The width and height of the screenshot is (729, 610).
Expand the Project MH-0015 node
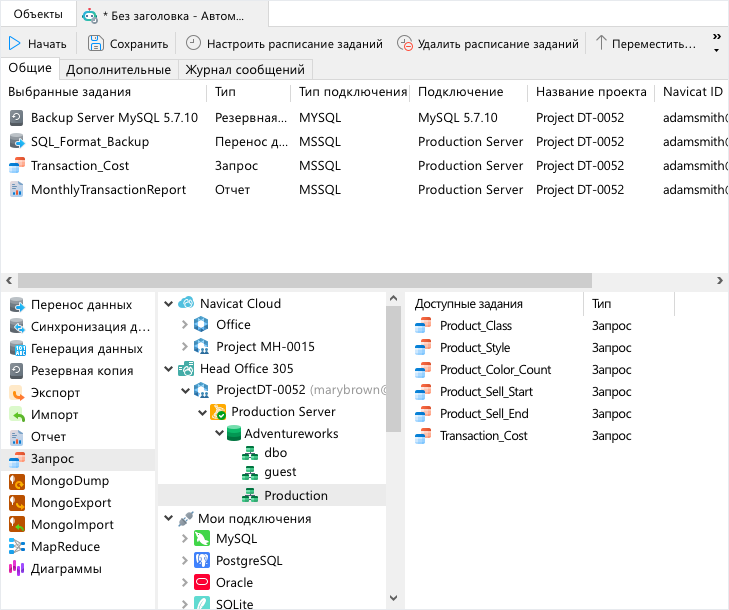pyautogui.click(x=185, y=346)
